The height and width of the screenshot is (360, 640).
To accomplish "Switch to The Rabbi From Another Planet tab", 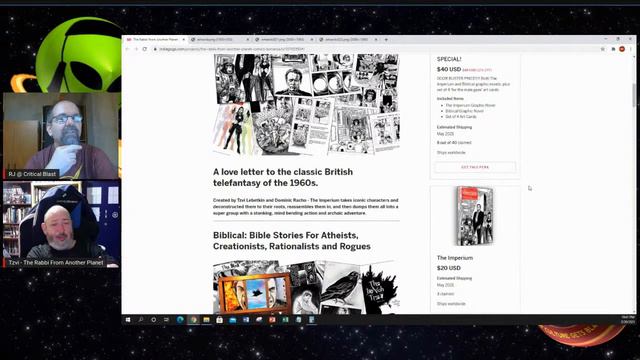I will pyautogui.click(x=155, y=40).
